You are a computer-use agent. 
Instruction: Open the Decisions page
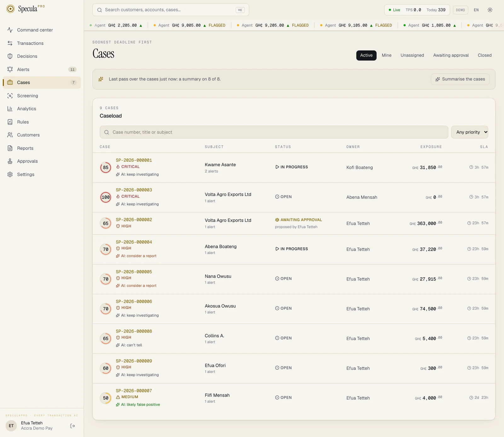[42, 56]
